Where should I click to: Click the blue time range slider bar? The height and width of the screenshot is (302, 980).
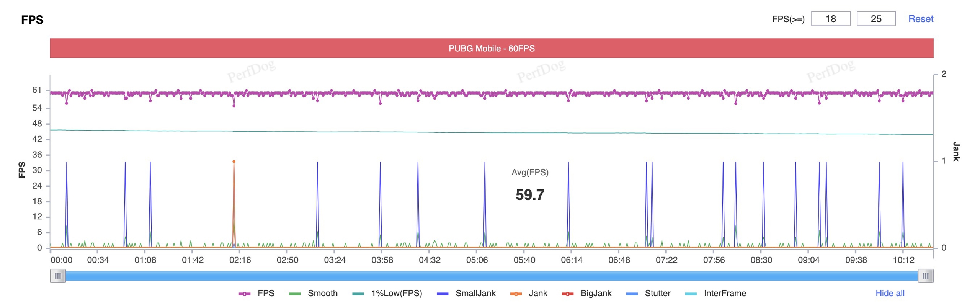tap(492, 276)
